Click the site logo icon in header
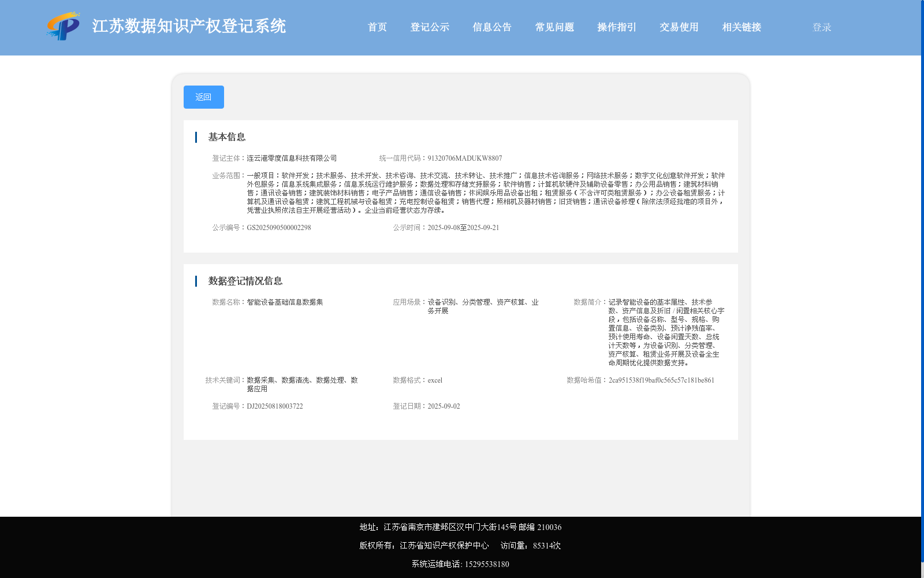Image resolution: width=924 pixels, height=578 pixels. (64, 26)
